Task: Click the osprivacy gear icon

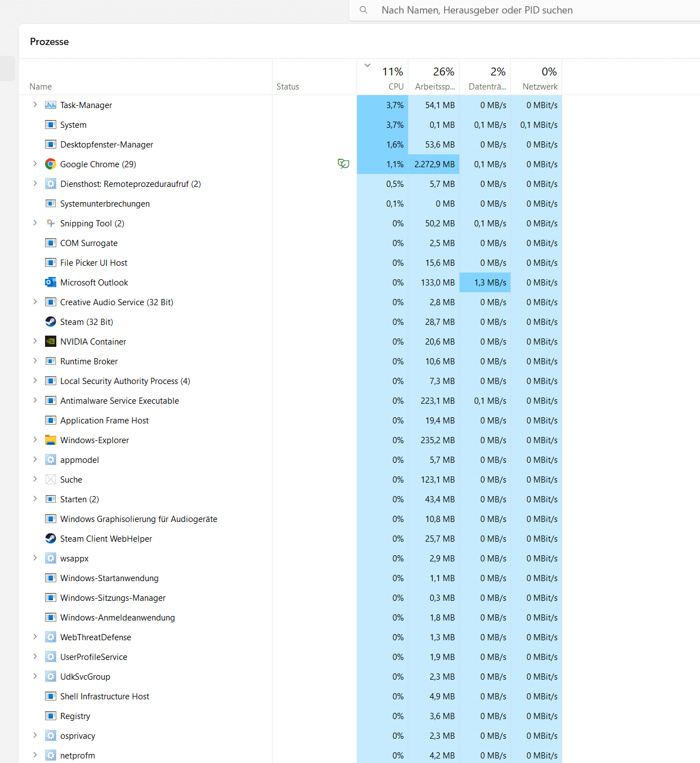Action: pyautogui.click(x=51, y=736)
